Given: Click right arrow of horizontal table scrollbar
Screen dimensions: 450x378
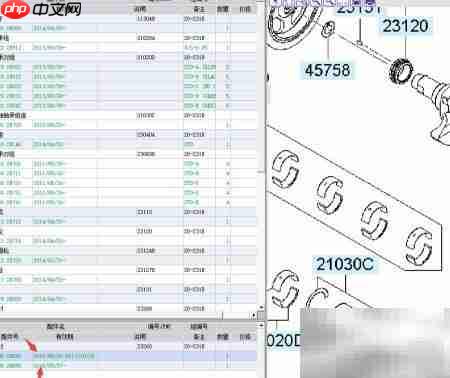Looking at the screenshot, I should 254,315.
